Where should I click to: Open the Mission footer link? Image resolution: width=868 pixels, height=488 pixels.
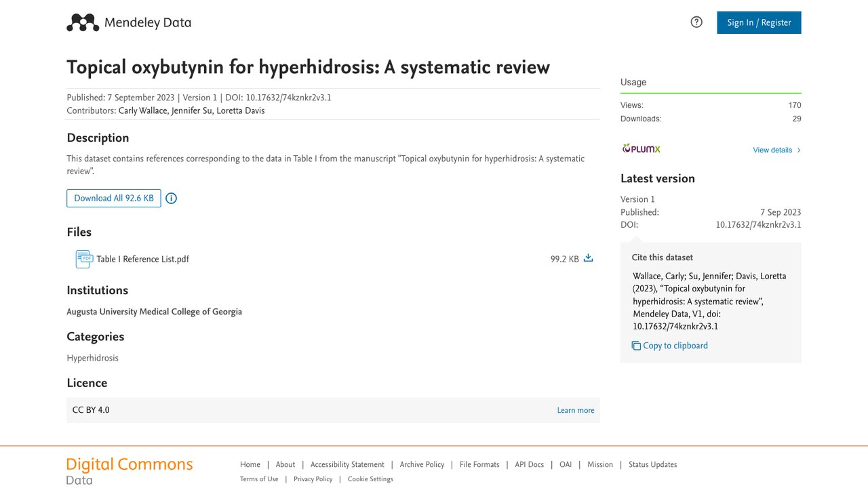click(x=600, y=464)
